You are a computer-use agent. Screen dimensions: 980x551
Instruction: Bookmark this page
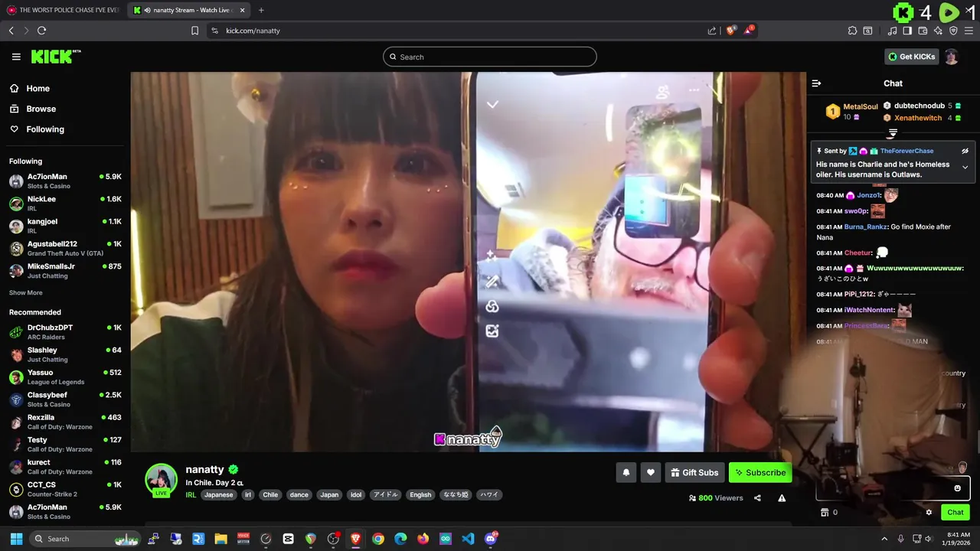tap(194, 31)
